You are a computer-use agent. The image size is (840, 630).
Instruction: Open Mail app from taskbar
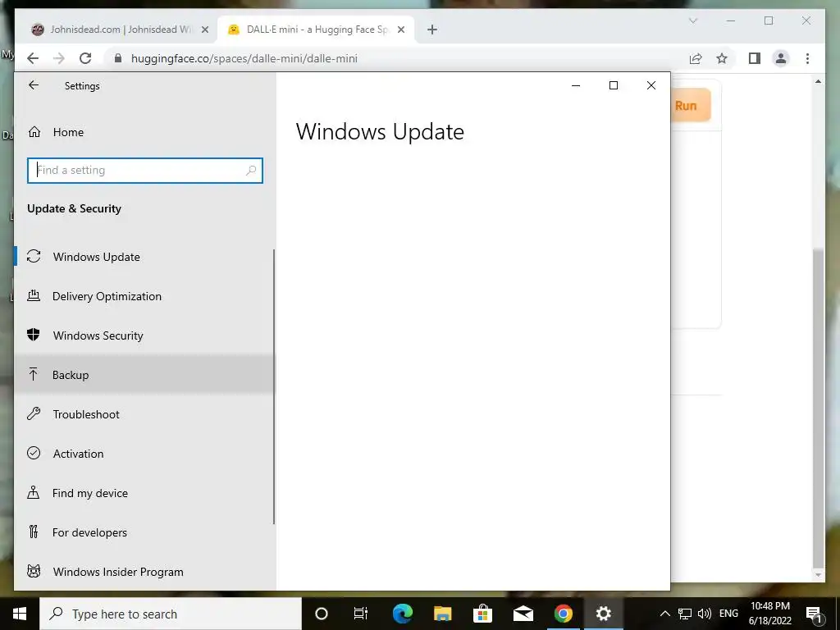point(523,614)
